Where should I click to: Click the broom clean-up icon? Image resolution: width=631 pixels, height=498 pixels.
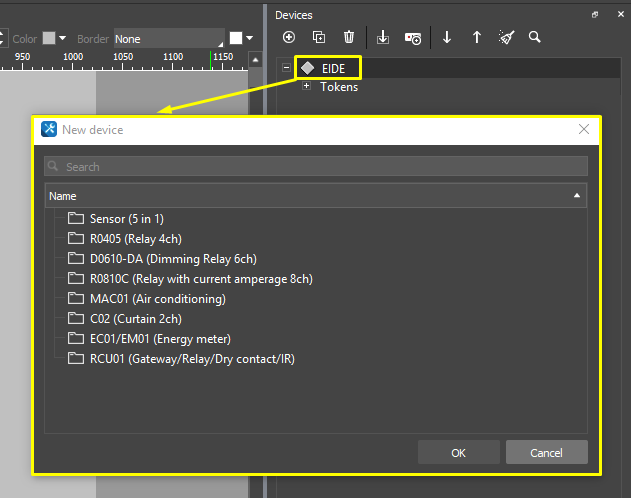point(507,37)
